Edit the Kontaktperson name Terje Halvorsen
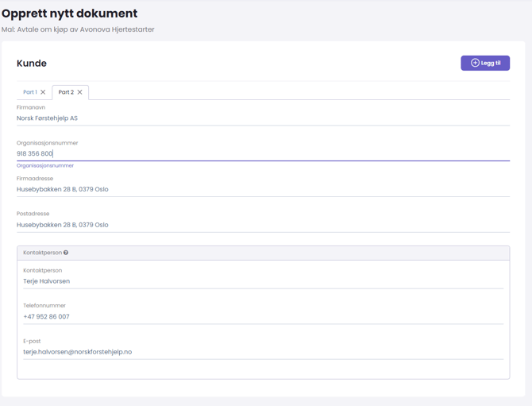The image size is (532, 406). click(x=262, y=281)
